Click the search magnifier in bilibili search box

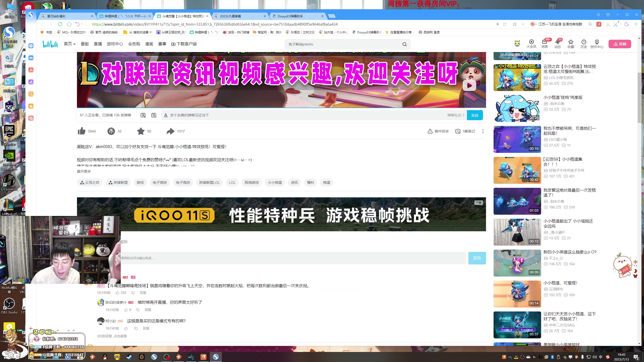(x=405, y=44)
